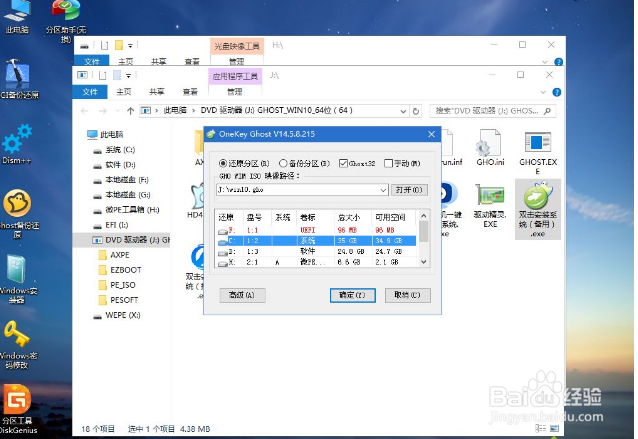Open the 文件 tab in J:\ window
The width and height of the screenshot is (638, 439).
tap(90, 92)
